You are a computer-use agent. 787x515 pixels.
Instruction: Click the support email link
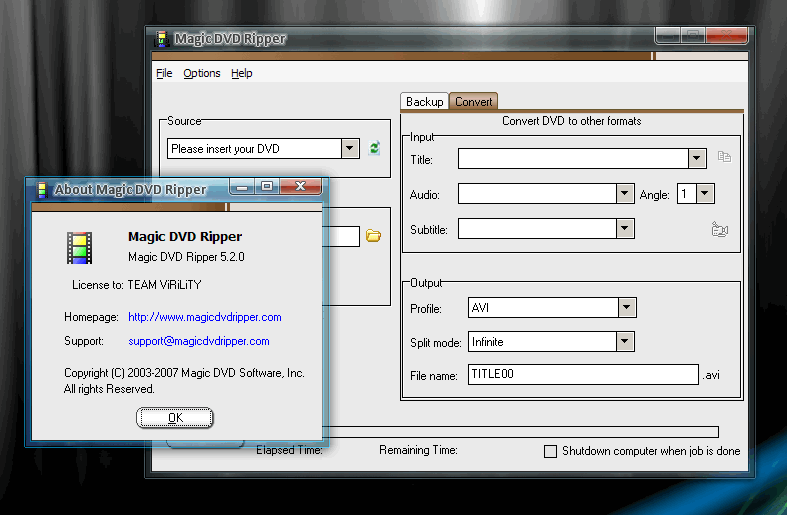tap(199, 341)
